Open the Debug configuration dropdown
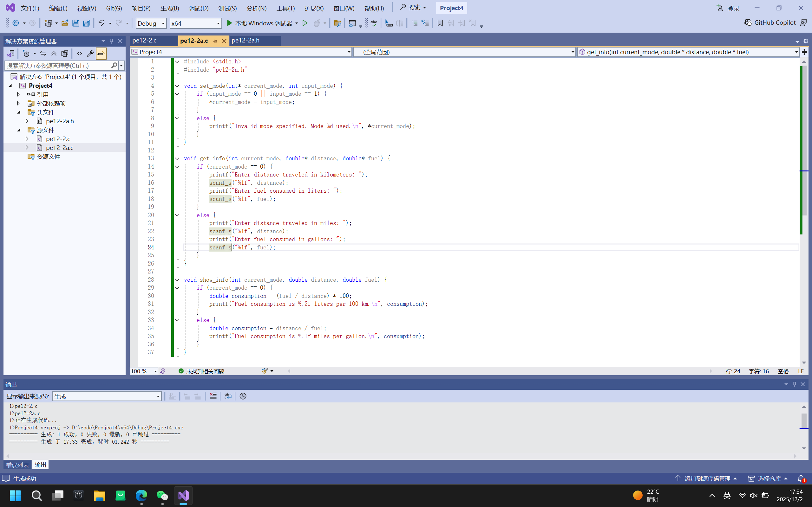 pyautogui.click(x=151, y=23)
